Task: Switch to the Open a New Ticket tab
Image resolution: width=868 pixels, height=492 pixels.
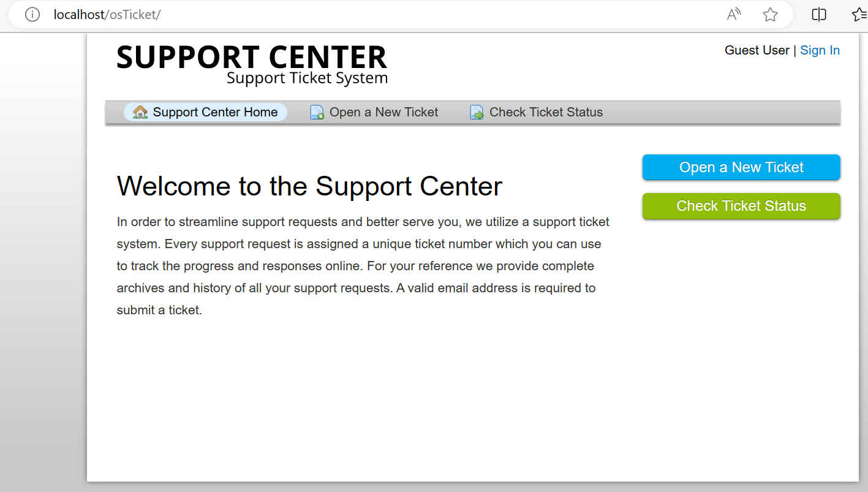Action: pos(384,112)
